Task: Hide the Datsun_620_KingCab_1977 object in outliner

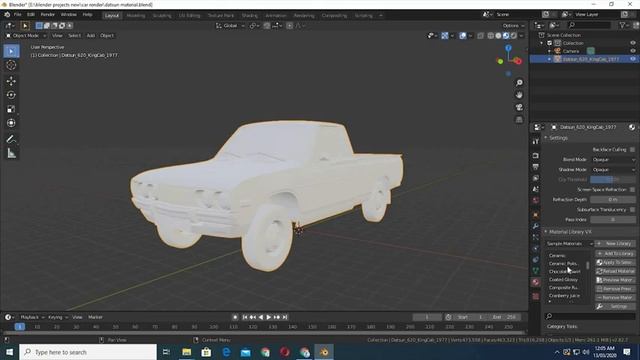Action: (633, 59)
